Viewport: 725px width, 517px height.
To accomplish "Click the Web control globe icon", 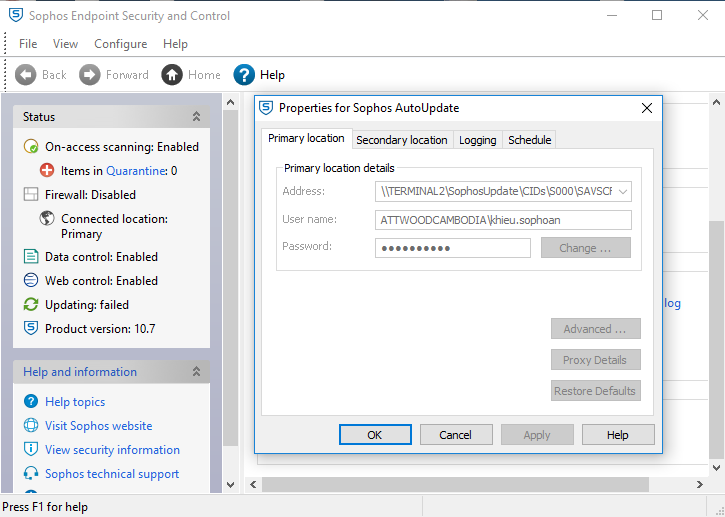I will point(31,281).
